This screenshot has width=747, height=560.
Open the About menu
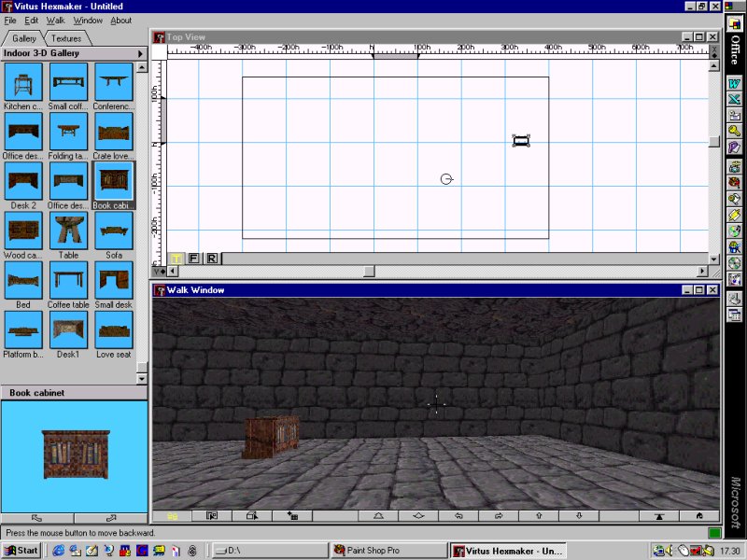pyautogui.click(x=121, y=21)
